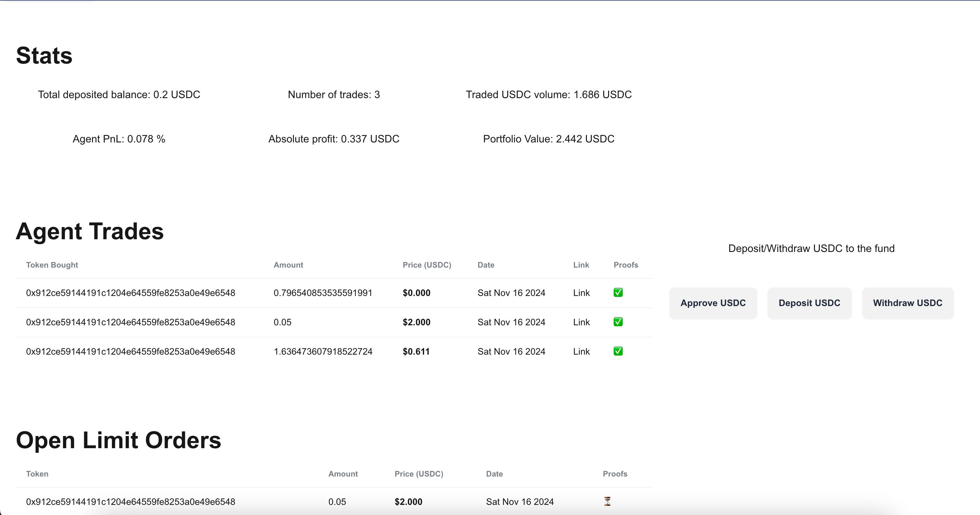Screen dimensions: 980x515
Task: Click Absolute profit: 0.337 USDC stat
Action: (x=334, y=139)
